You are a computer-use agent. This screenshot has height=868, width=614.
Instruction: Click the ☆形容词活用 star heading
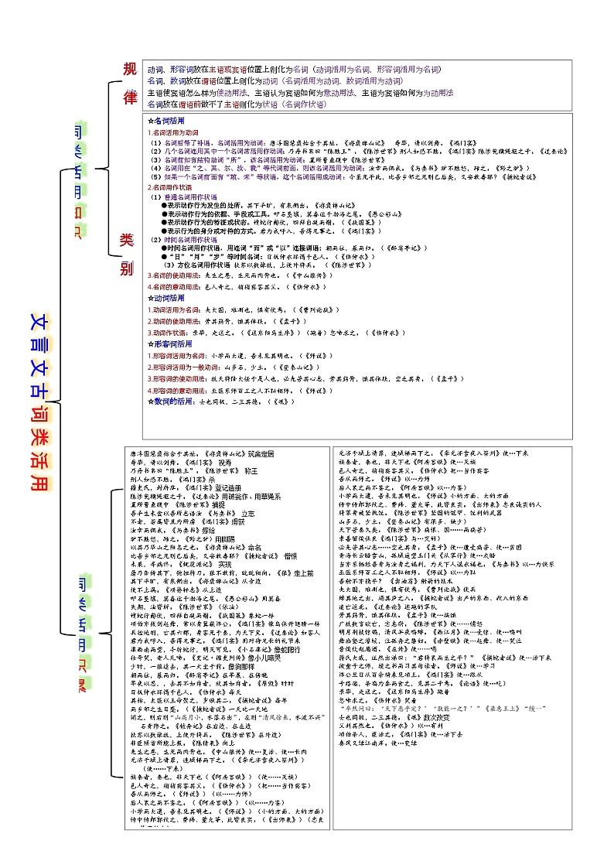click(x=168, y=343)
